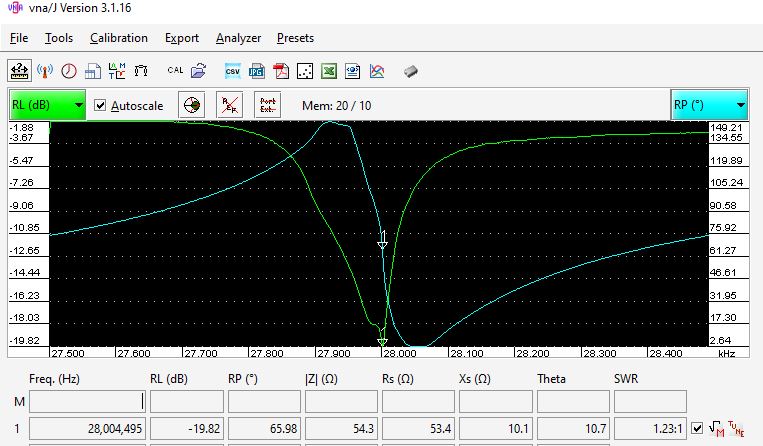
Task: Click the Excel export icon
Action: [329, 71]
